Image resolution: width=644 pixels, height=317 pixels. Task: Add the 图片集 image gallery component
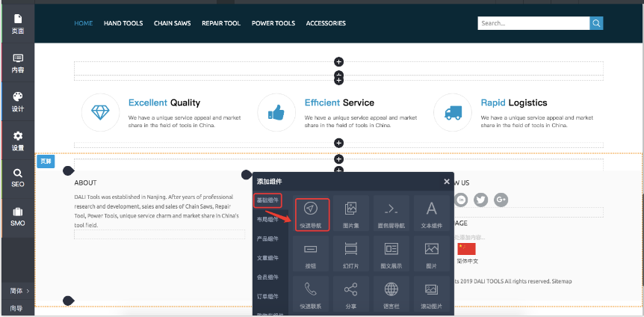(x=351, y=214)
